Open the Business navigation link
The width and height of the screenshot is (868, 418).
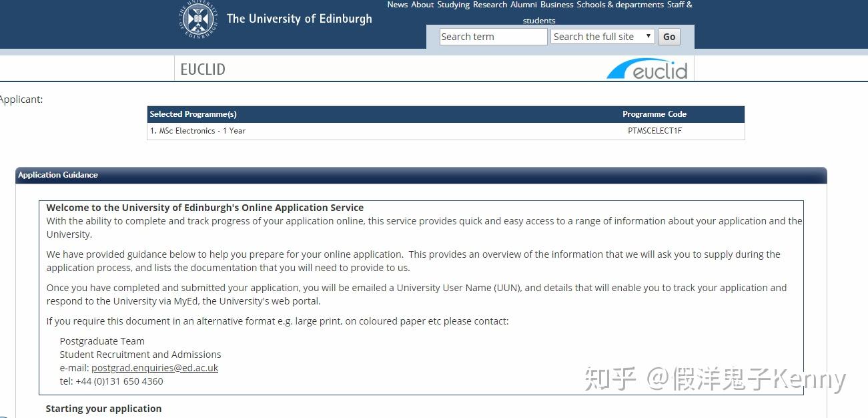(x=556, y=5)
